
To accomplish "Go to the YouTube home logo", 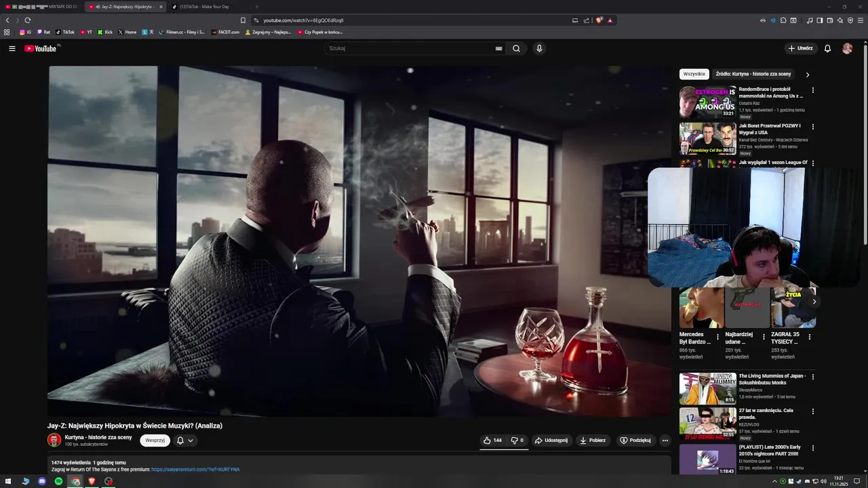I will pos(42,48).
